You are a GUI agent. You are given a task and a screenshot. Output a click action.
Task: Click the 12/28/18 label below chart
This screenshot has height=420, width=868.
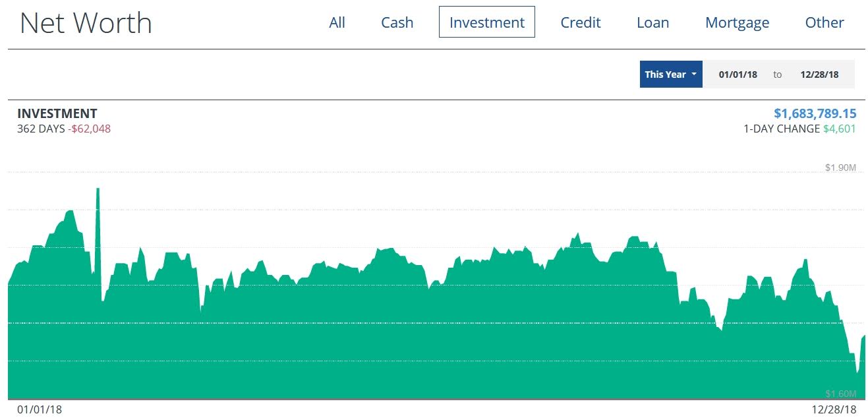(x=833, y=410)
